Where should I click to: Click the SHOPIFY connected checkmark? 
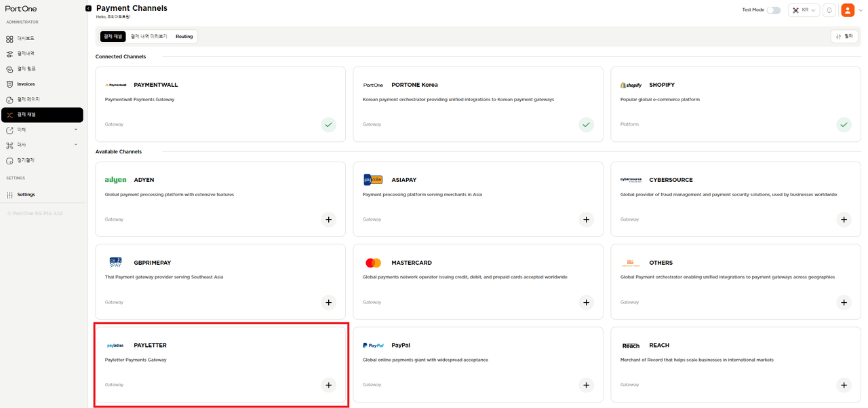tap(844, 124)
